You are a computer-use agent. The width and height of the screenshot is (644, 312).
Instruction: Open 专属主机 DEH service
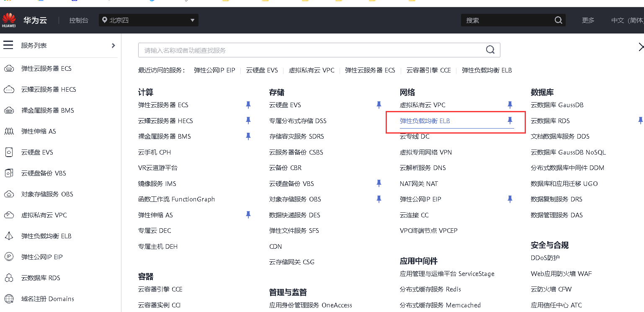(x=158, y=246)
